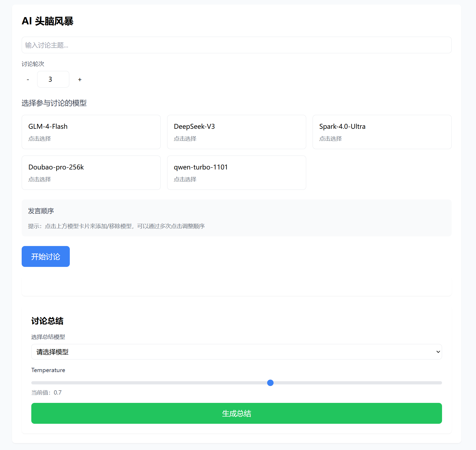Click the empty discussion output area below 开始讨论

[236, 286]
